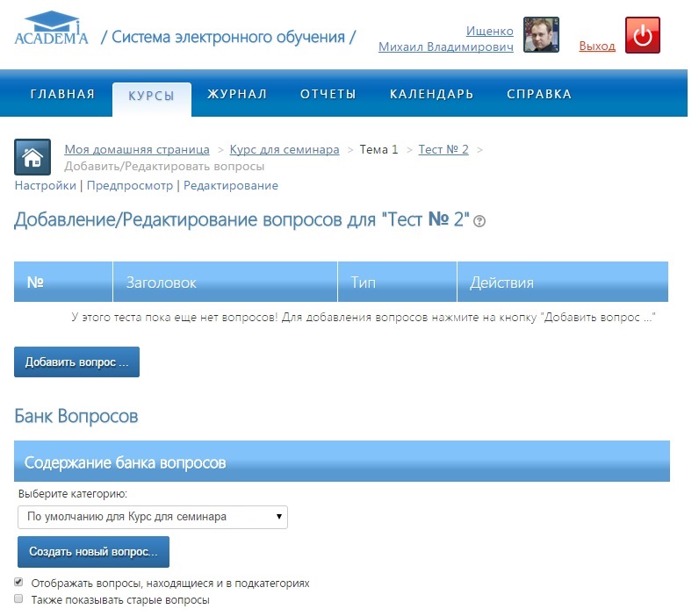Viewport: 699px width, 616px height.
Task: Open the 'Тест № 2' breadcrumb link
Action: tap(443, 150)
